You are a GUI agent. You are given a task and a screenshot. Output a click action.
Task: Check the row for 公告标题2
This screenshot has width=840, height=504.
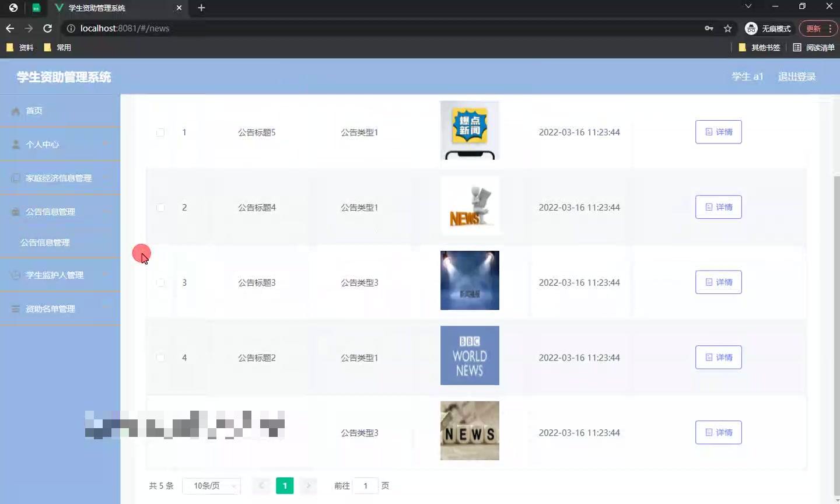tap(160, 358)
